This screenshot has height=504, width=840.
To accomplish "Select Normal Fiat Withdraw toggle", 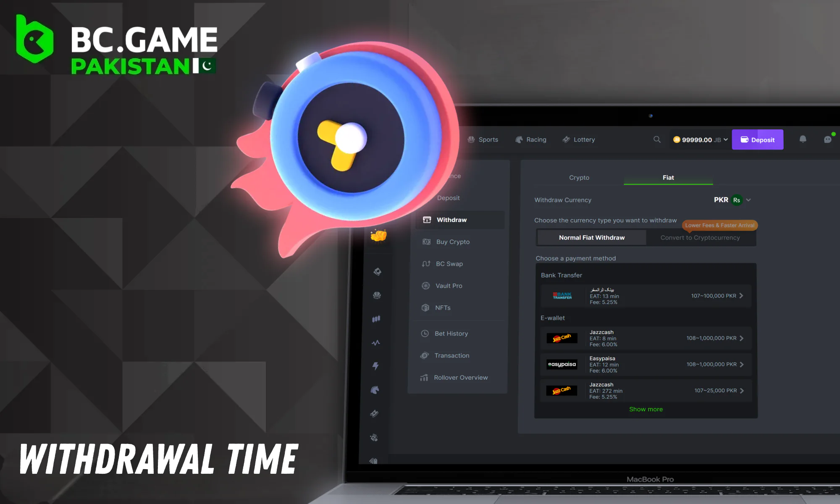I will 592,237.
